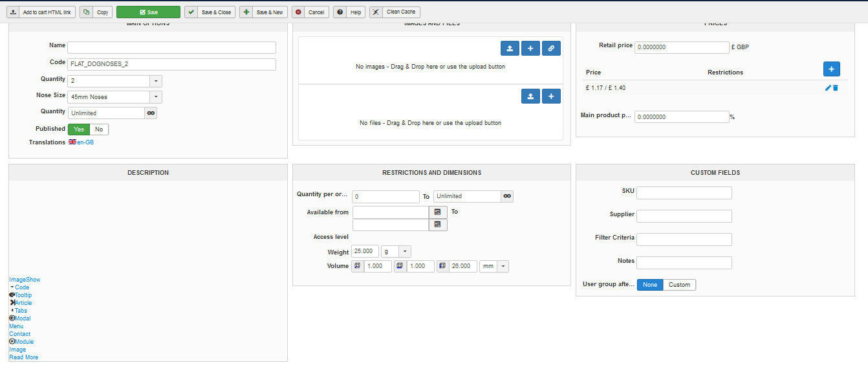Focus the Name input field
The image size is (868, 369).
click(x=171, y=47)
